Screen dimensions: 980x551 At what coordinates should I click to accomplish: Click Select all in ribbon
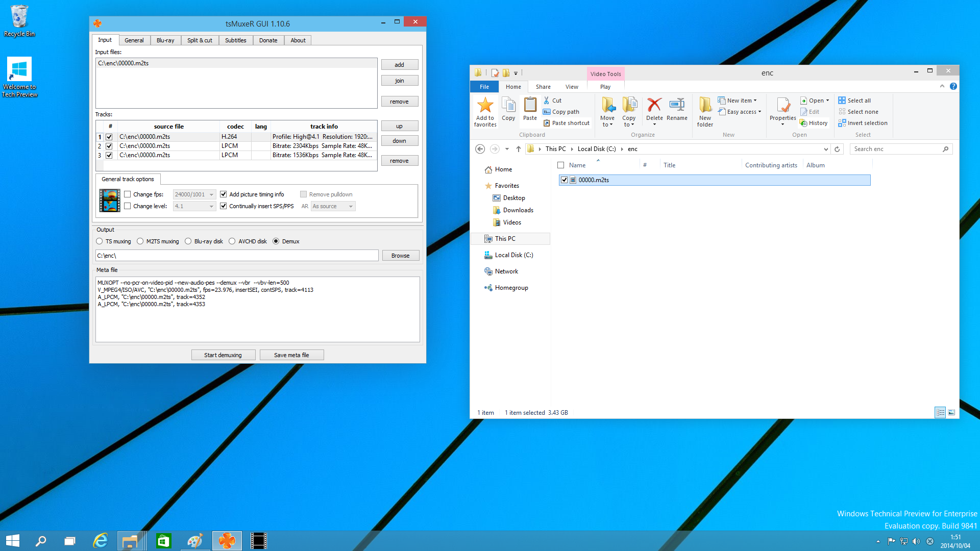854,101
